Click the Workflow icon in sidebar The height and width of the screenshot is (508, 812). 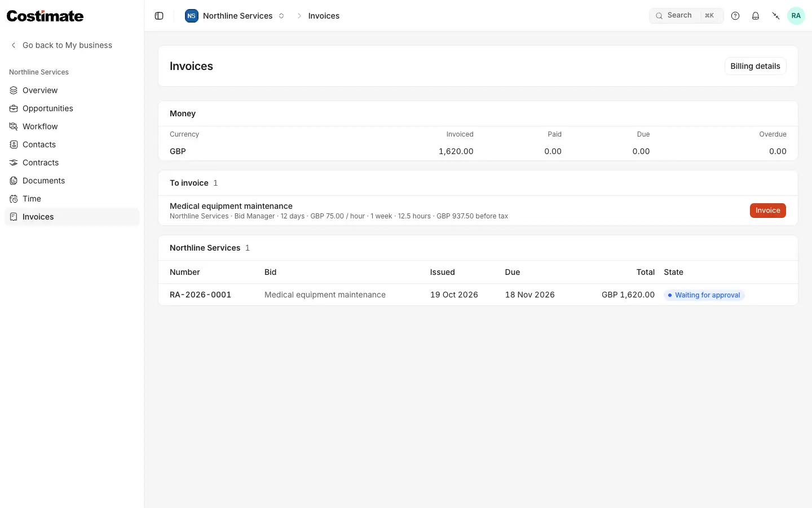click(14, 126)
